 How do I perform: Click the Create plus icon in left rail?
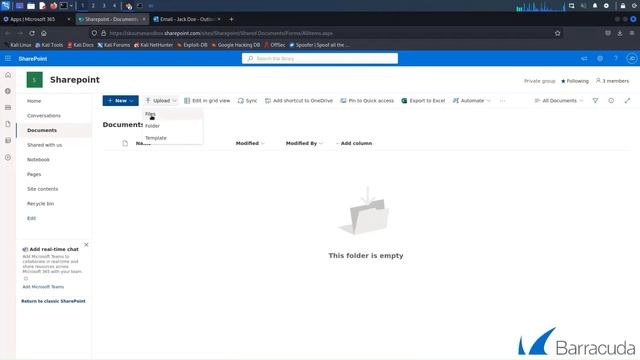coord(8,157)
